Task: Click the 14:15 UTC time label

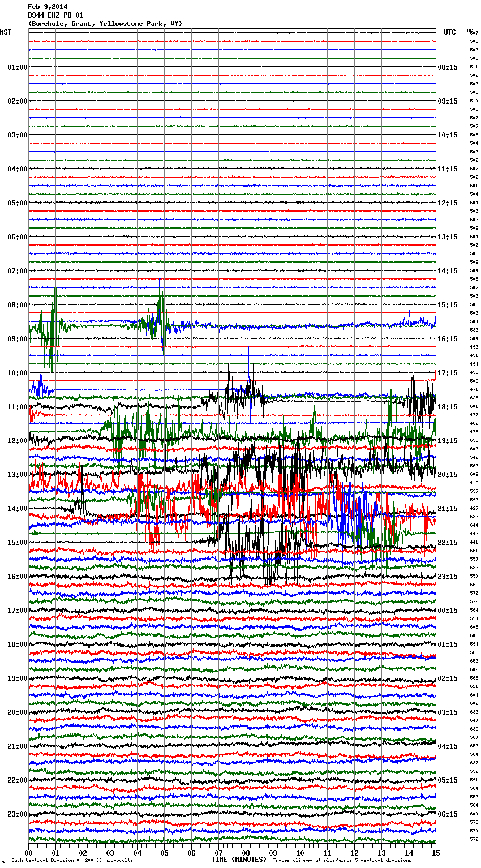Action: (x=448, y=271)
